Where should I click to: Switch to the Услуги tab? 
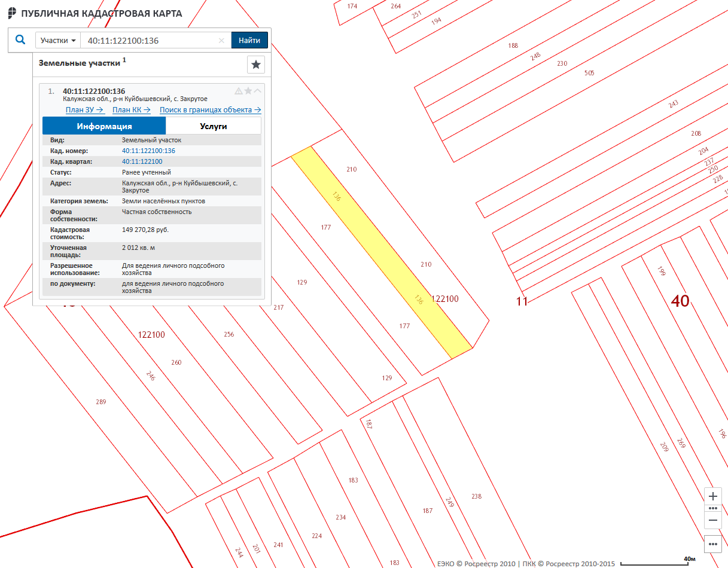(214, 126)
